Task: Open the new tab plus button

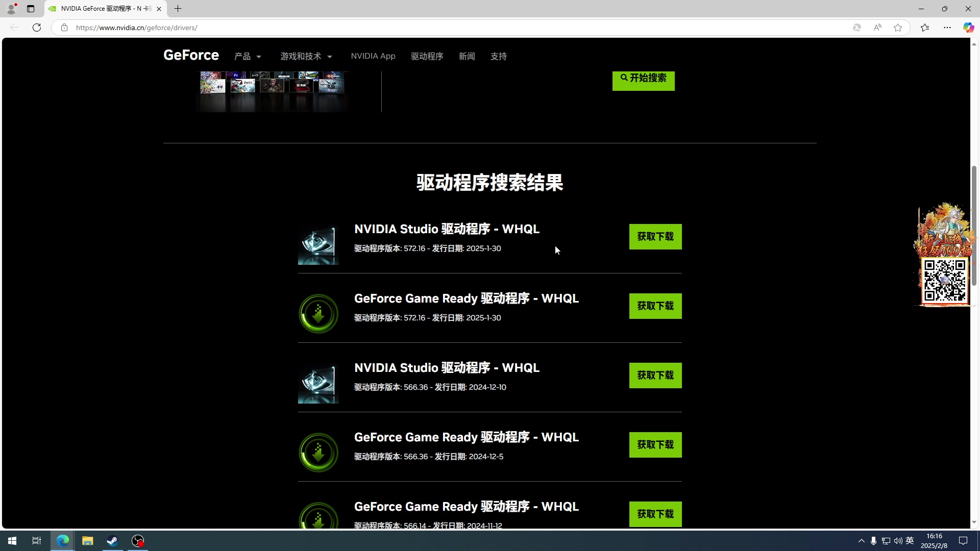Action: pyautogui.click(x=178, y=9)
